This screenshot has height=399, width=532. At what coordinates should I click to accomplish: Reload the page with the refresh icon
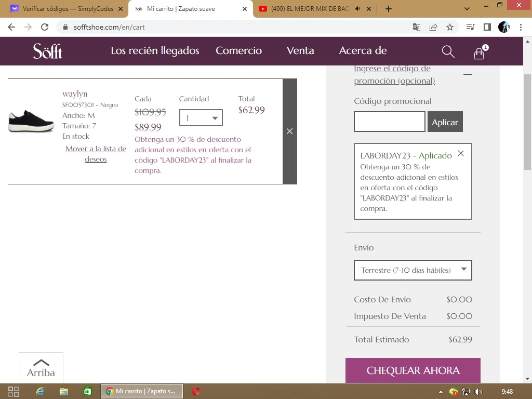[x=45, y=27]
